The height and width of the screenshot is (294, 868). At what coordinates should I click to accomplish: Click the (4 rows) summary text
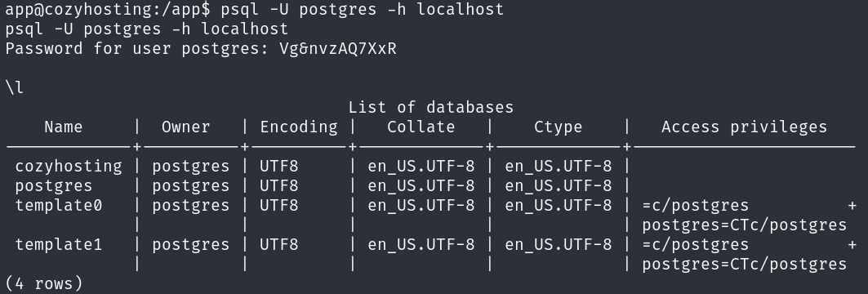point(44,284)
